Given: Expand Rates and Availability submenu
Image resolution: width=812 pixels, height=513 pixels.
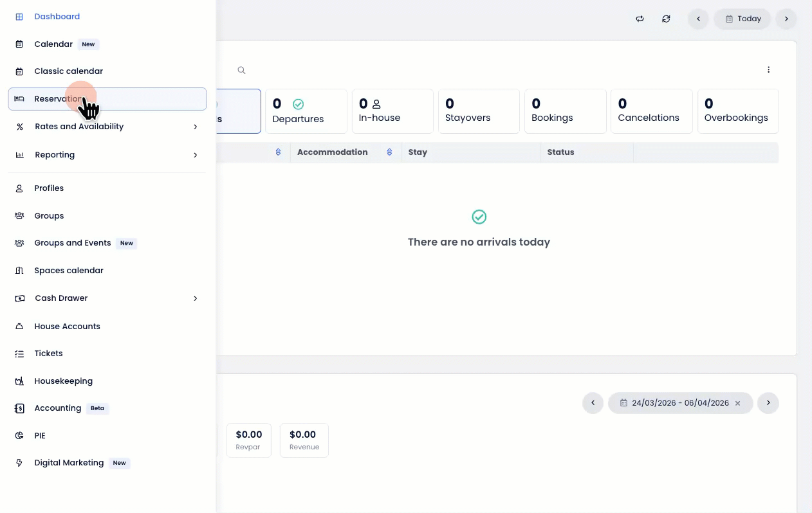Looking at the screenshot, I should (195, 127).
